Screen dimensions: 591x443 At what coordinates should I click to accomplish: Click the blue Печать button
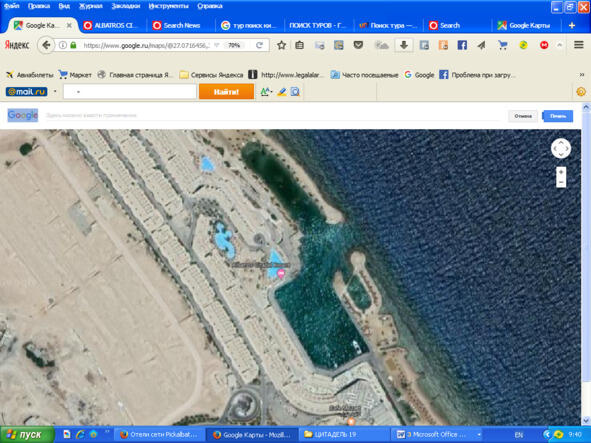coord(558,116)
